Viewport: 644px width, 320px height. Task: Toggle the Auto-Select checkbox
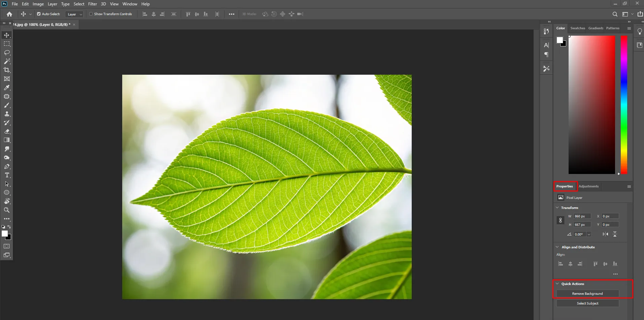39,14
